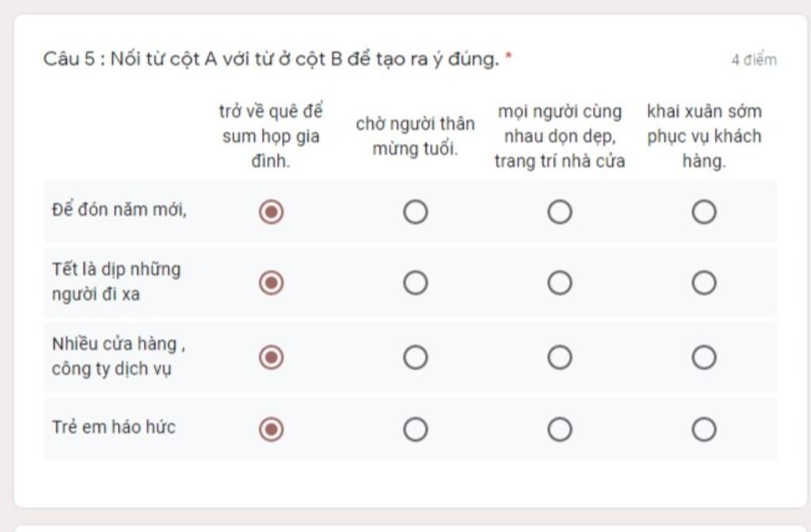Select 'chờ người thân mừng tuổi' for 'Tết là dịp' row
The image size is (811, 532).
point(415,283)
